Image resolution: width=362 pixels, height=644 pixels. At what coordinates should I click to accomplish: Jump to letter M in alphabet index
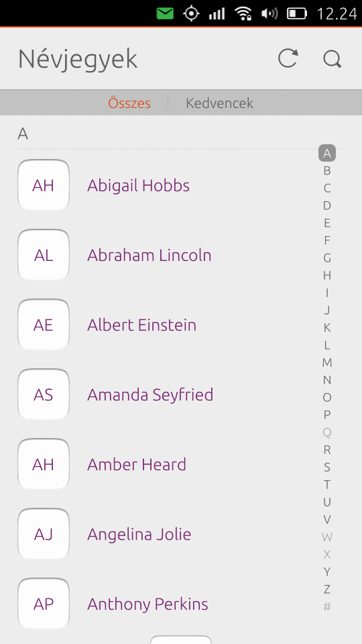click(326, 363)
